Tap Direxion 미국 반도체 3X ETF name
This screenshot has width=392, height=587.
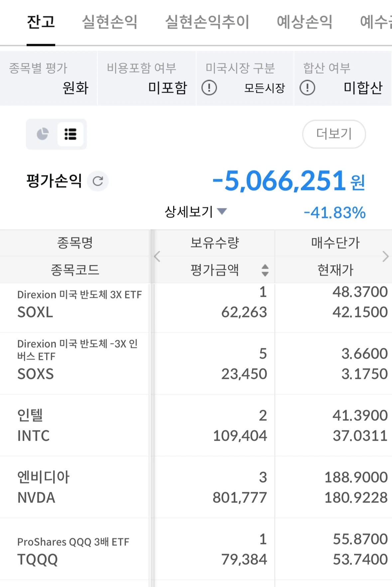point(79,294)
